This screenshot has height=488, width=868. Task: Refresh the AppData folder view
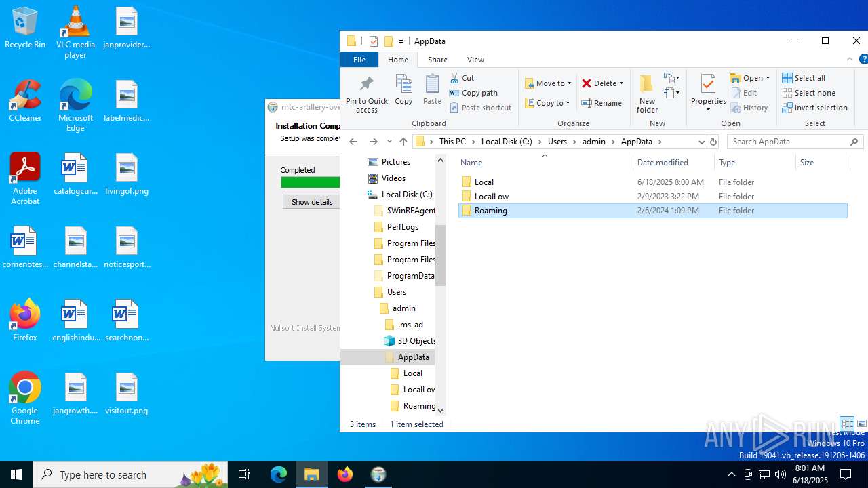coord(713,142)
